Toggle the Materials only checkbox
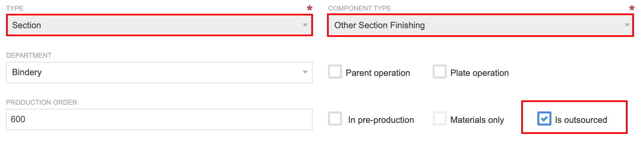This screenshot has width=644, height=145. [x=439, y=118]
